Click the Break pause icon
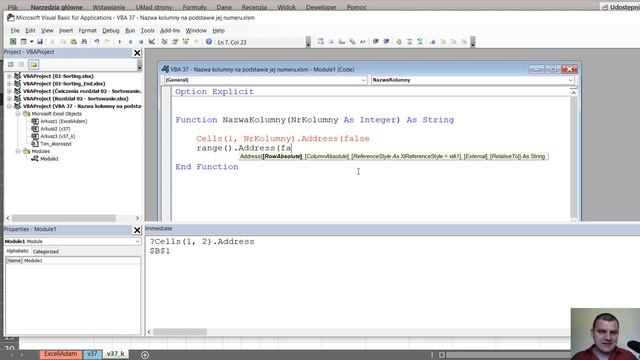 click(130, 42)
